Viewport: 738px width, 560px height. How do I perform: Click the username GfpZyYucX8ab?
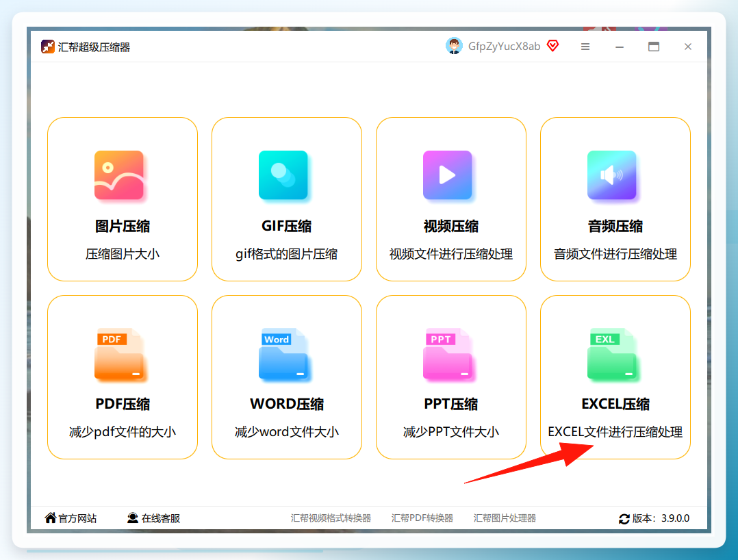tap(504, 46)
